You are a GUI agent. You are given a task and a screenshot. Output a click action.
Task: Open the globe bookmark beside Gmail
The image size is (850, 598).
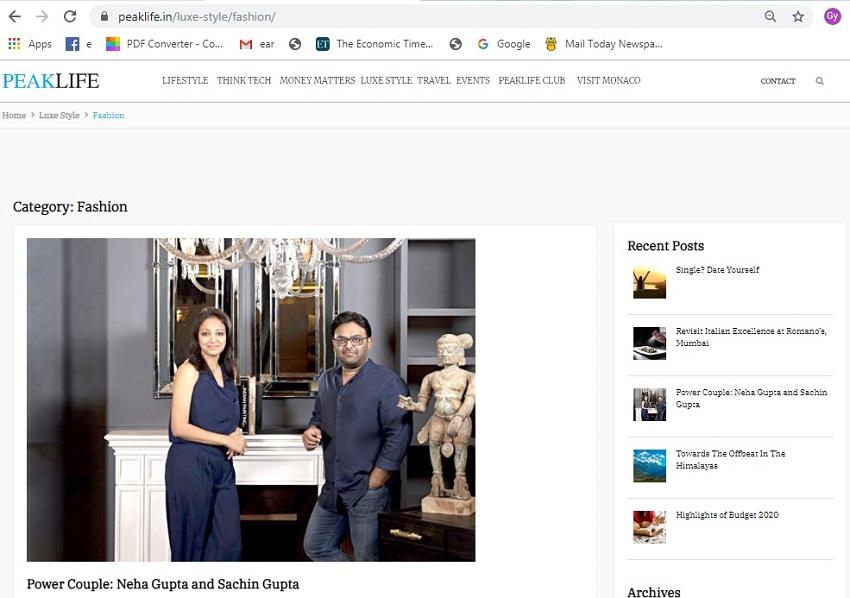click(295, 44)
